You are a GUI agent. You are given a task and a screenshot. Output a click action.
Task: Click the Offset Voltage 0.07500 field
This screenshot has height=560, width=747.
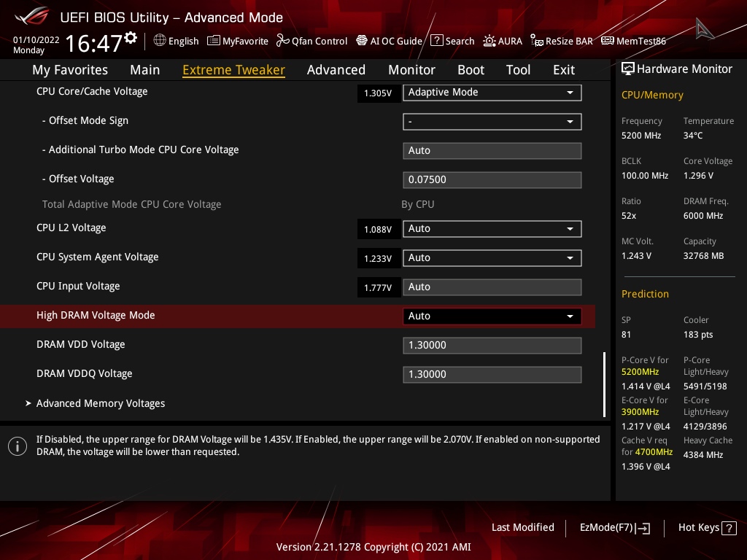click(492, 179)
